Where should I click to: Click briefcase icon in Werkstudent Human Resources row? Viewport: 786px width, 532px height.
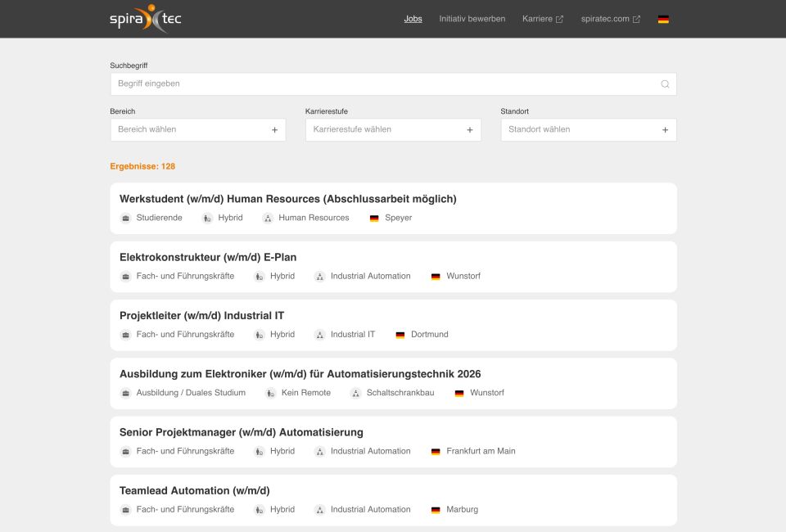126,218
